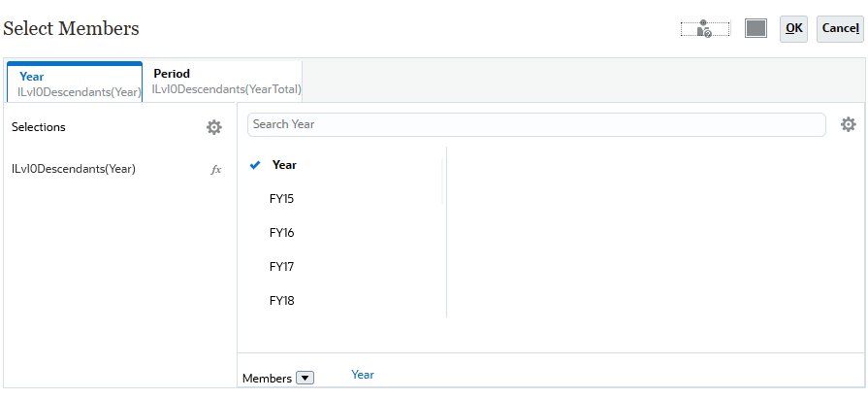Click the fx function icon beside ILvl0Descendants(Year)
The image size is (868, 399).
pos(216,169)
